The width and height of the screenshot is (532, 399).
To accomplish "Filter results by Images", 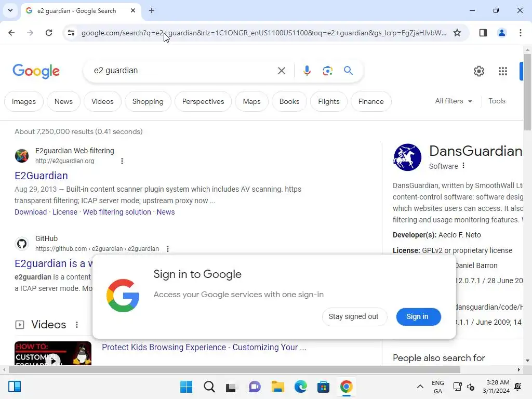I will (x=24, y=101).
